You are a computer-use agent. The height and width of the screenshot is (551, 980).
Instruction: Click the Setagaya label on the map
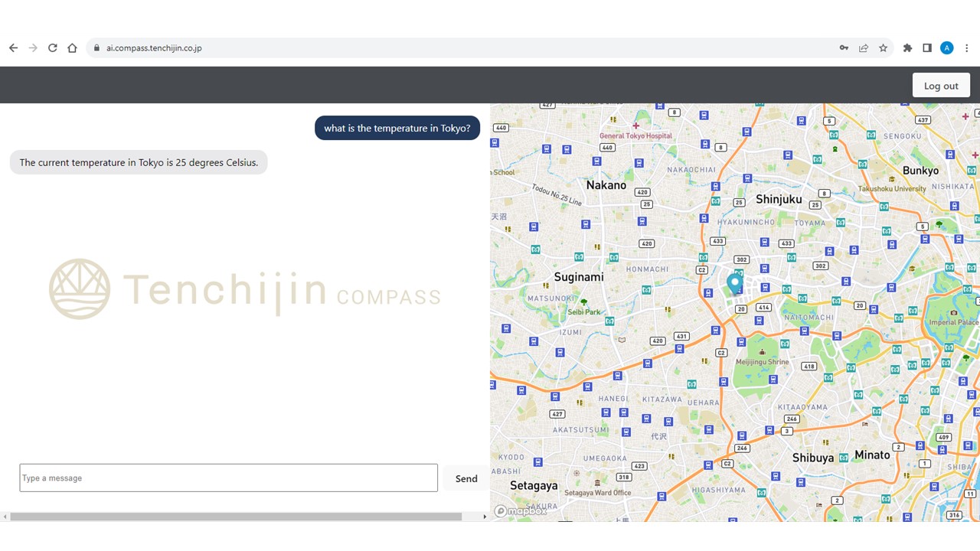tap(534, 485)
